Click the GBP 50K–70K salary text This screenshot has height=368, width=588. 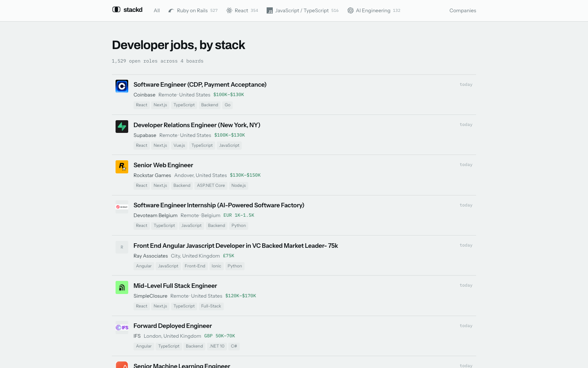(220, 336)
